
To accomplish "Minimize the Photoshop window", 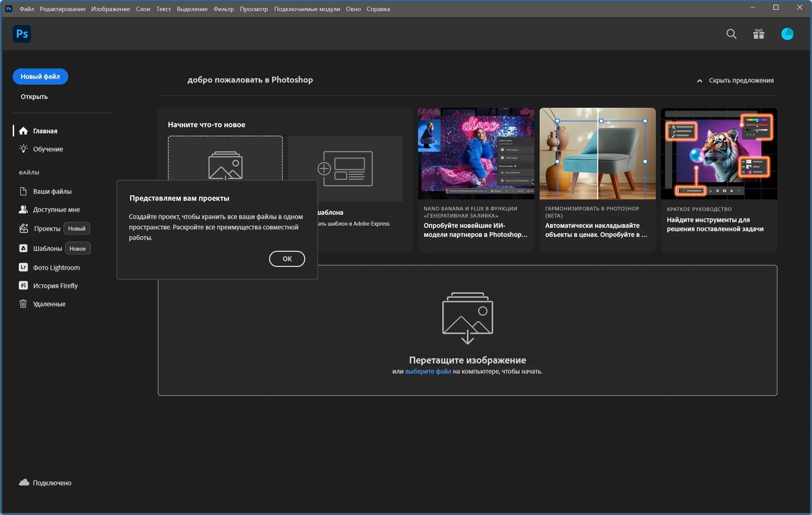I will (753, 7).
